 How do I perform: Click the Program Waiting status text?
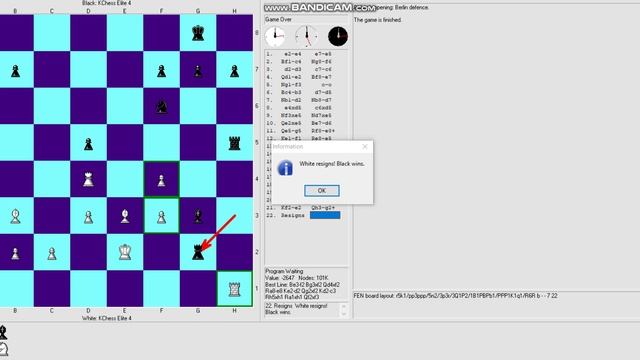[x=284, y=271]
